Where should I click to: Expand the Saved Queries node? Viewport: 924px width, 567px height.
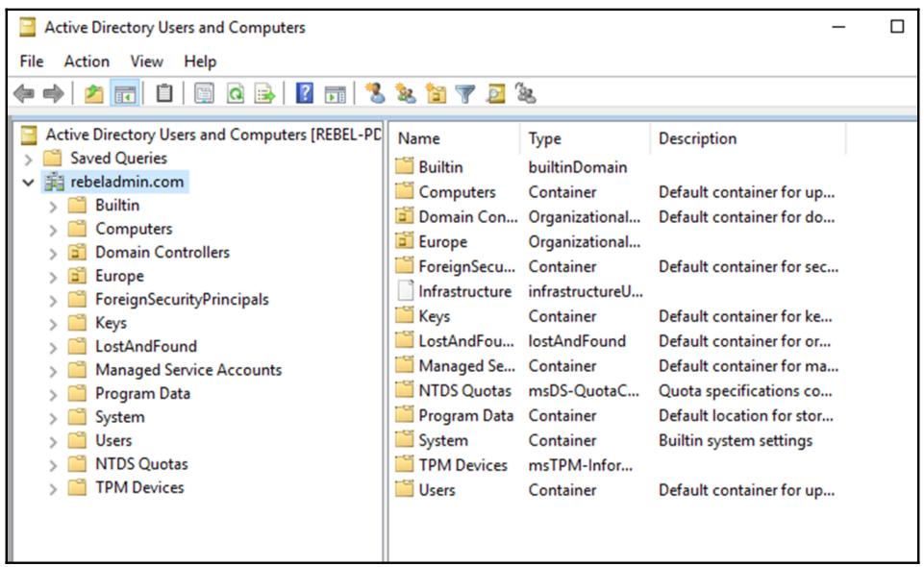[x=28, y=159]
